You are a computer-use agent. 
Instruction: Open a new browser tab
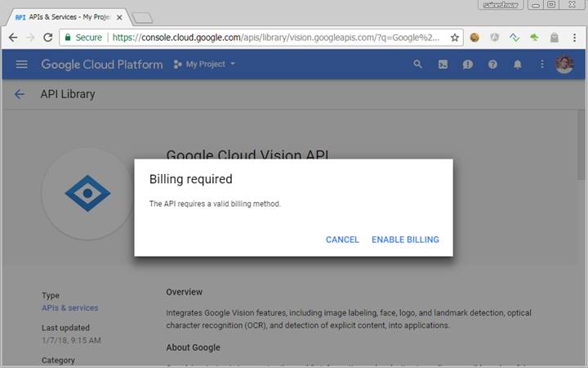142,17
